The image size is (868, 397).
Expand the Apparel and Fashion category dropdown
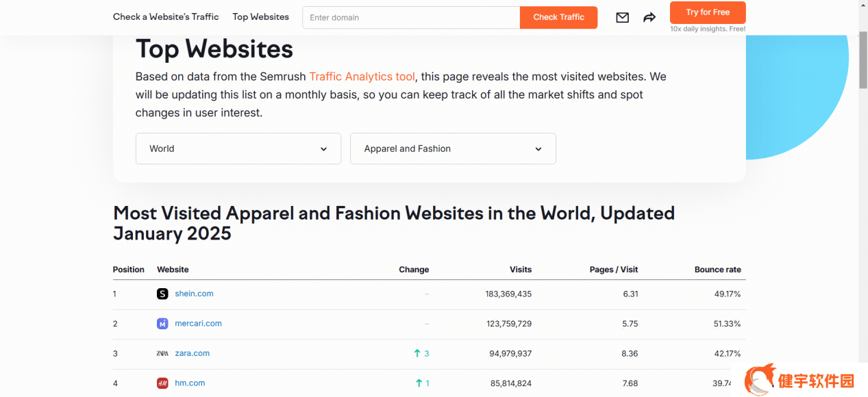452,149
